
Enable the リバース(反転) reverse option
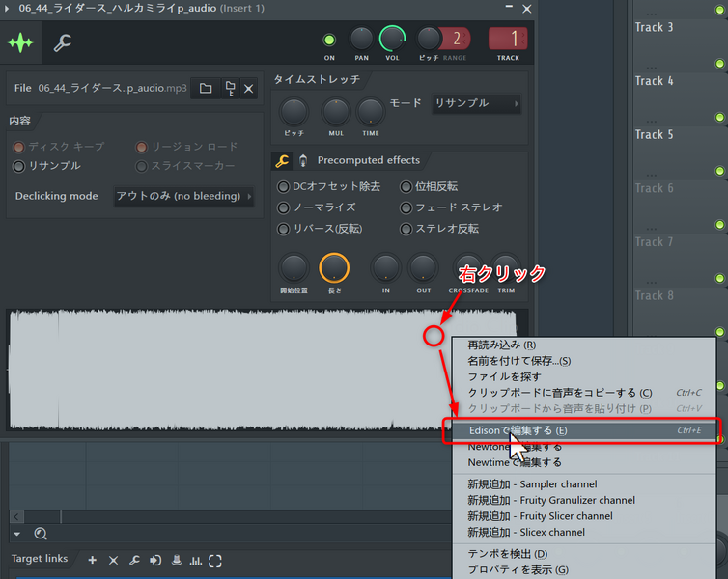(284, 229)
